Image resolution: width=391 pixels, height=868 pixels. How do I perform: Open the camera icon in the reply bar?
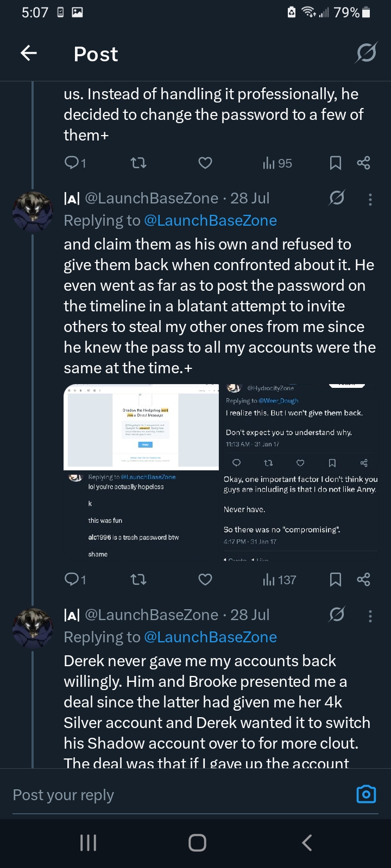[366, 794]
